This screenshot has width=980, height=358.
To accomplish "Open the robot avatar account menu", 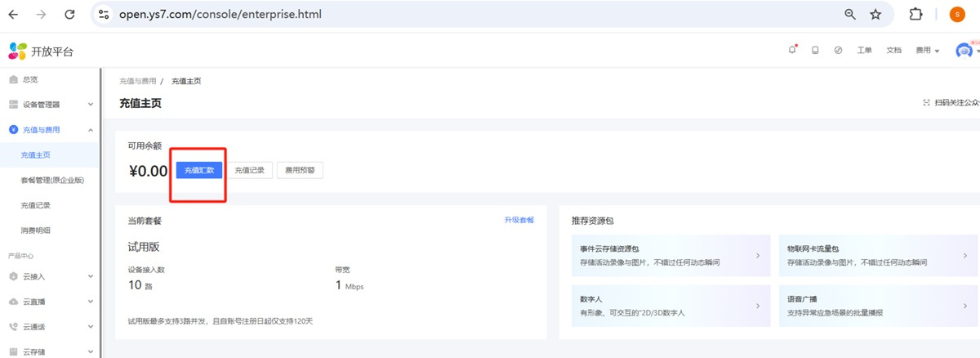I will coord(965,50).
